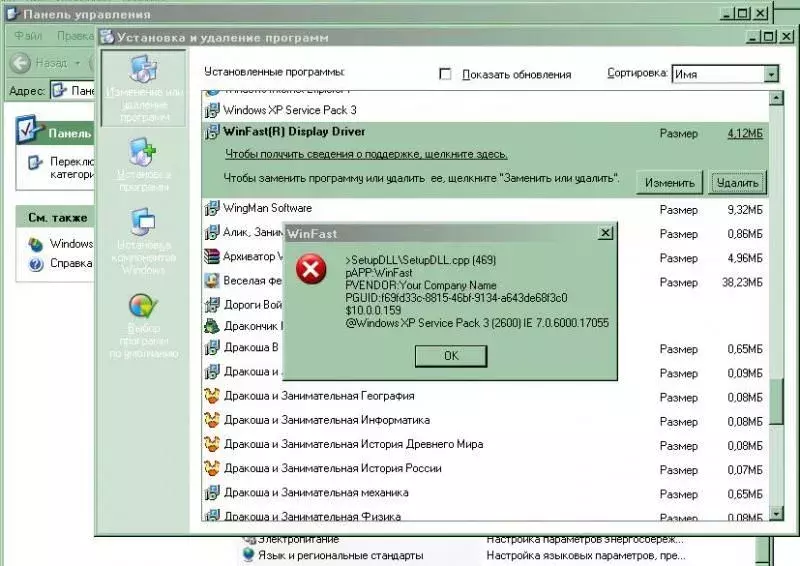Click Язык и региональные стандарты globe icon
This screenshot has width=800, height=566.
pyautogui.click(x=248, y=555)
